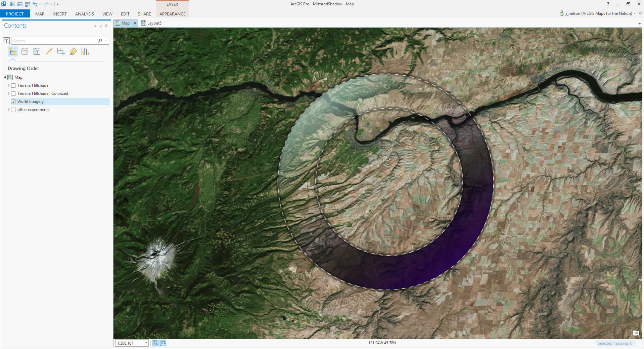Click the signed-in user status icon
The image size is (644, 349).
point(562,13)
